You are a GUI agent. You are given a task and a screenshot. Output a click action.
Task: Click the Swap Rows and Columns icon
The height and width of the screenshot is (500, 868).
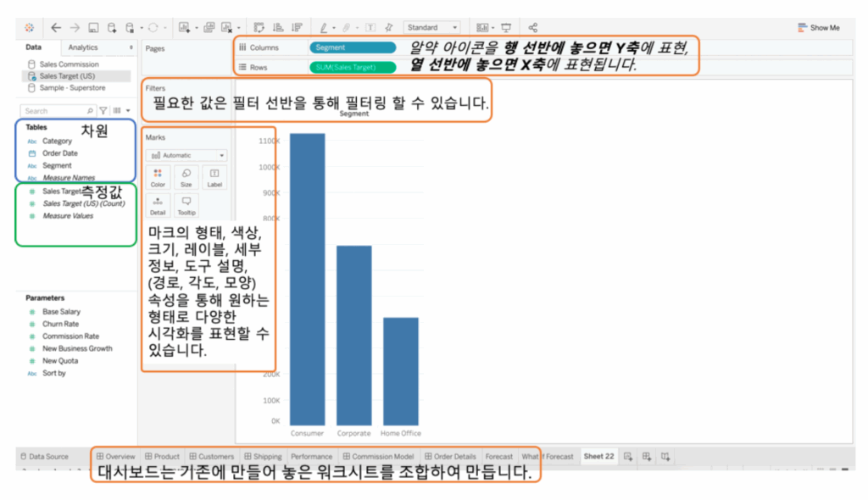259,28
